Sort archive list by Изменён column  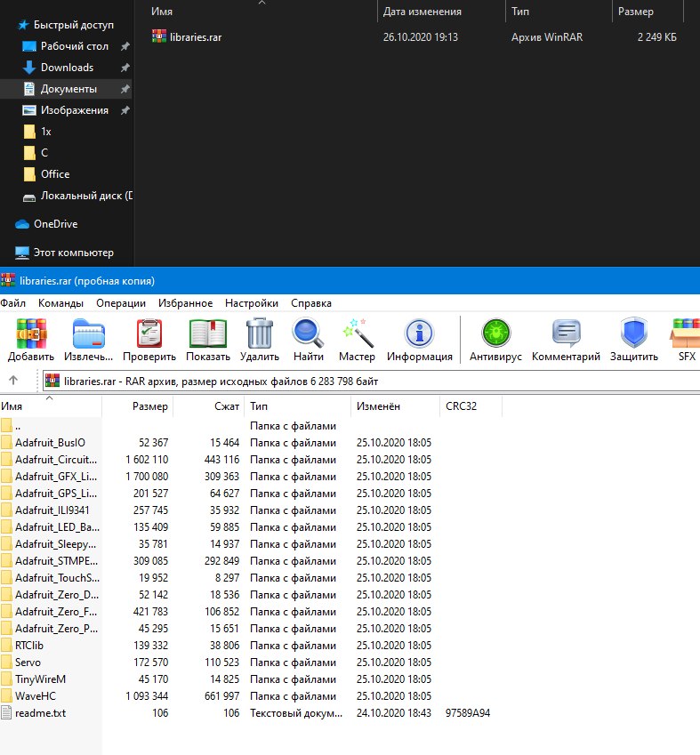click(x=395, y=406)
